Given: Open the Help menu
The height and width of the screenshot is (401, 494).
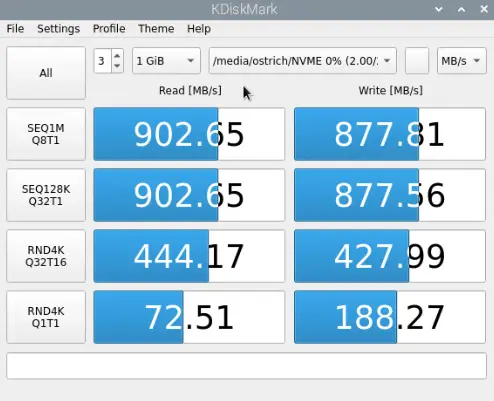Looking at the screenshot, I should pos(199,29).
